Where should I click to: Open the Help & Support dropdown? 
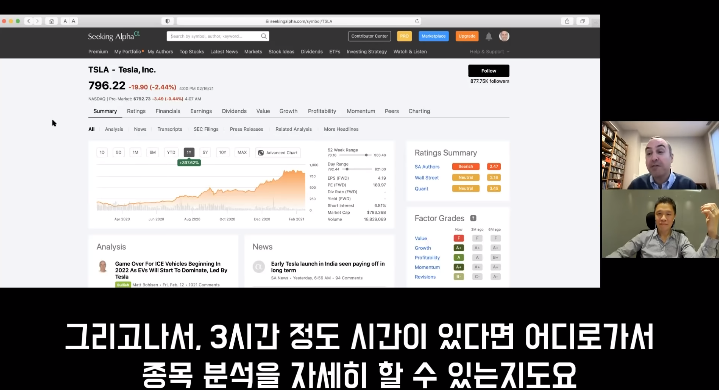point(489,52)
